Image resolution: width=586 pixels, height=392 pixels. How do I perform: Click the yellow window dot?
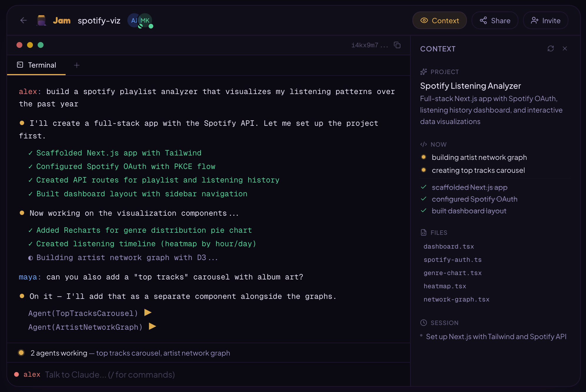click(30, 45)
